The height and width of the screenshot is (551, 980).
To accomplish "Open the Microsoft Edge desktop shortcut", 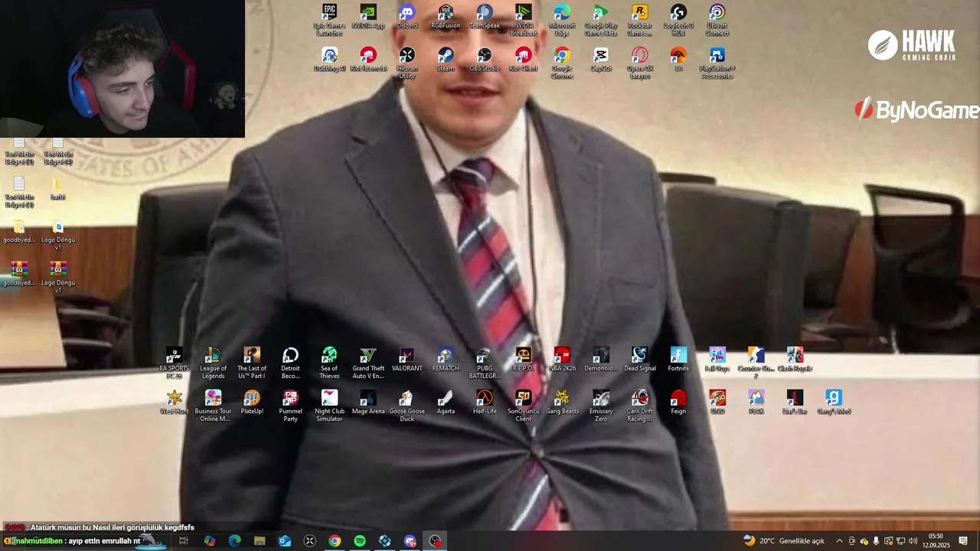I will pos(562,20).
